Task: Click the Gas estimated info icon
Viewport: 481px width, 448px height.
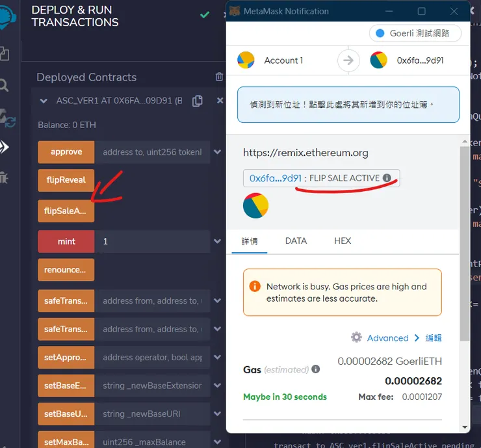Action: (316, 369)
